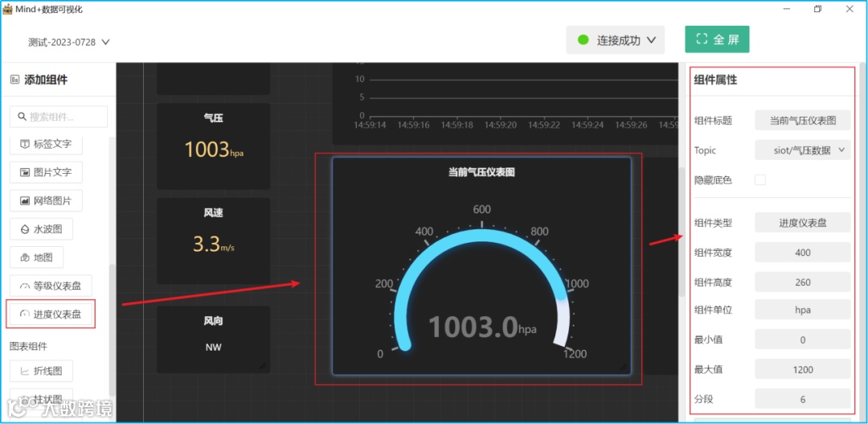The width and height of the screenshot is (868, 424).
Task: Click the magnifier icon in search box
Action: point(23,117)
